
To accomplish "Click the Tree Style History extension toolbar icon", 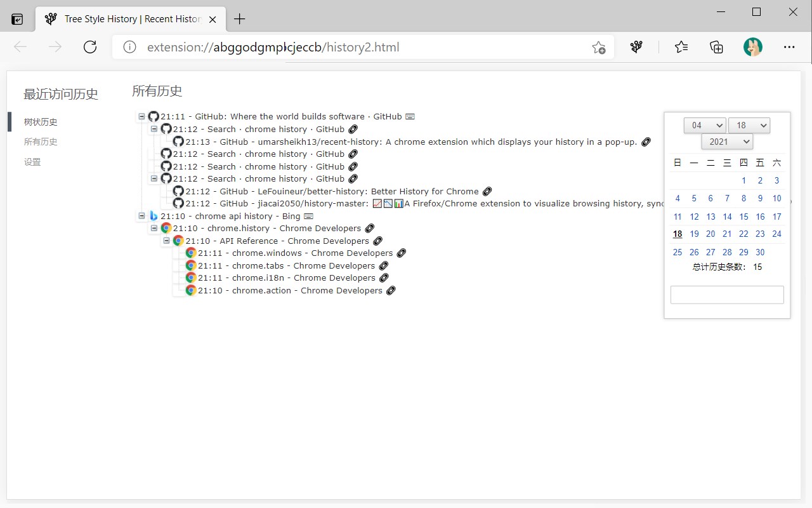I will tap(636, 47).
